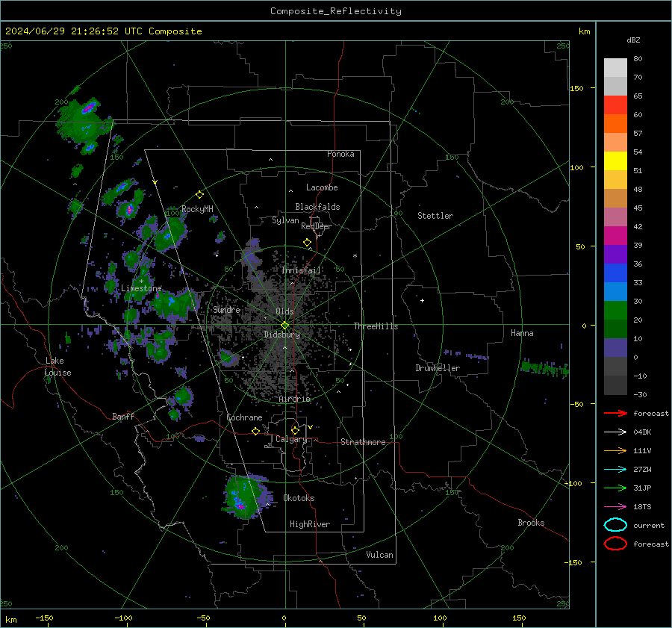The image size is (672, 628).
Task: Select the purple 39 dBZ swatch
Action: click(x=615, y=255)
